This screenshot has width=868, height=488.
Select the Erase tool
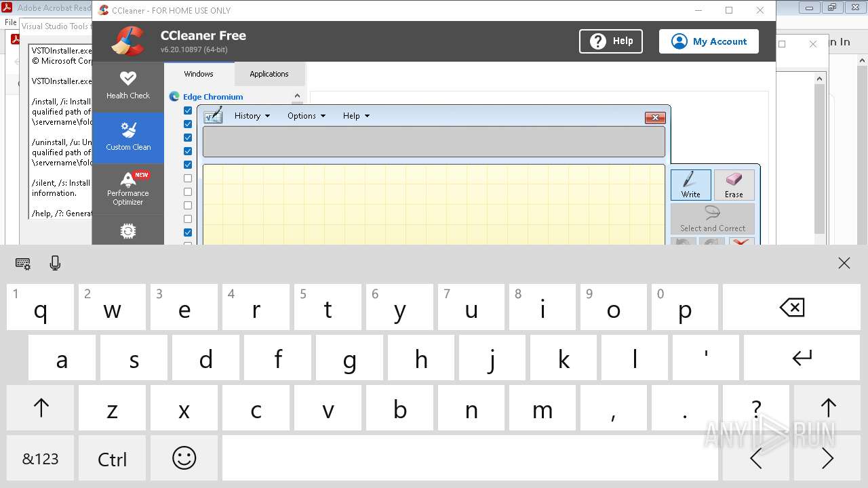734,185
